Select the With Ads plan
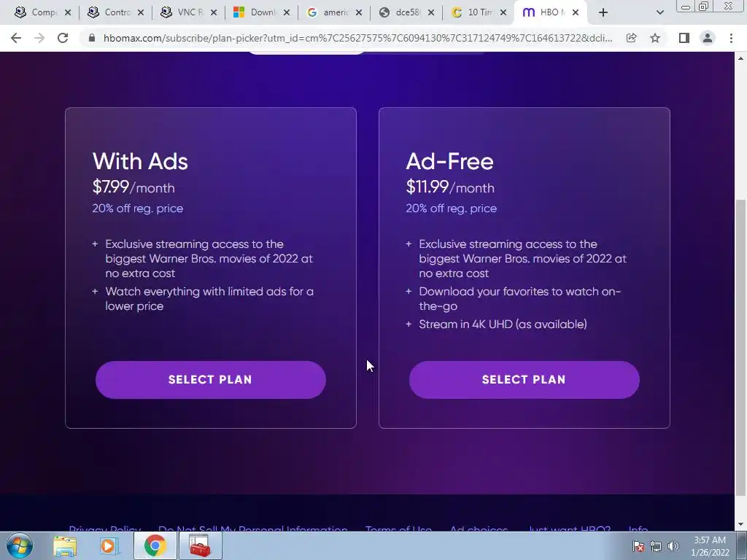747x560 pixels. 211,379
